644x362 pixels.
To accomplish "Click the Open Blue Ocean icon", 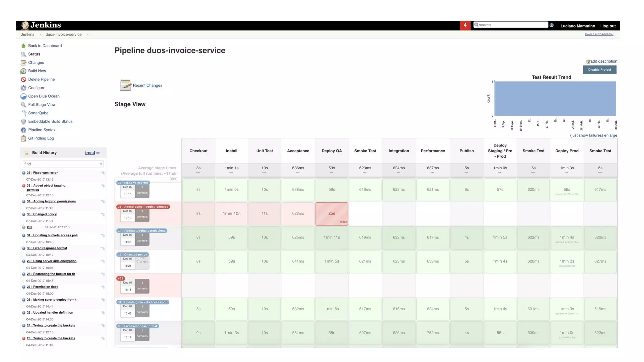I will (x=23, y=96).
